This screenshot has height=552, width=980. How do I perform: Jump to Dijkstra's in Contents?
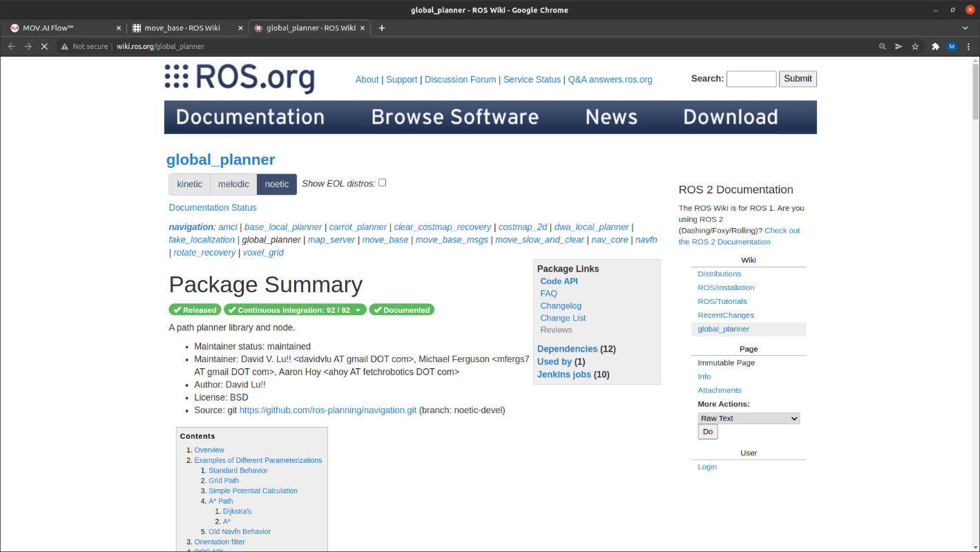click(238, 511)
